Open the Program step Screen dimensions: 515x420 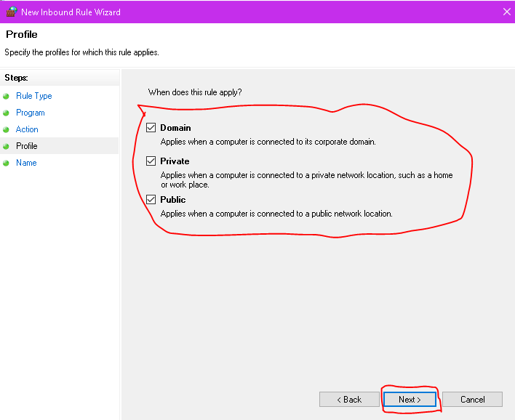(31, 113)
